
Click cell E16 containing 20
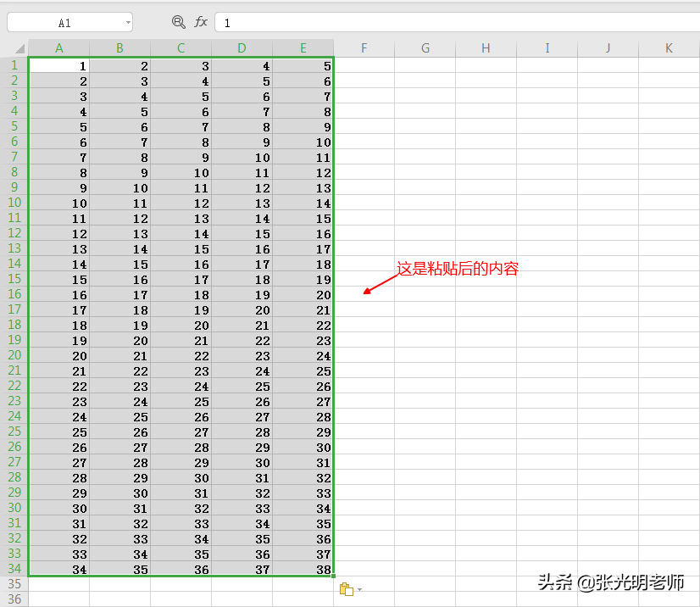click(303, 294)
